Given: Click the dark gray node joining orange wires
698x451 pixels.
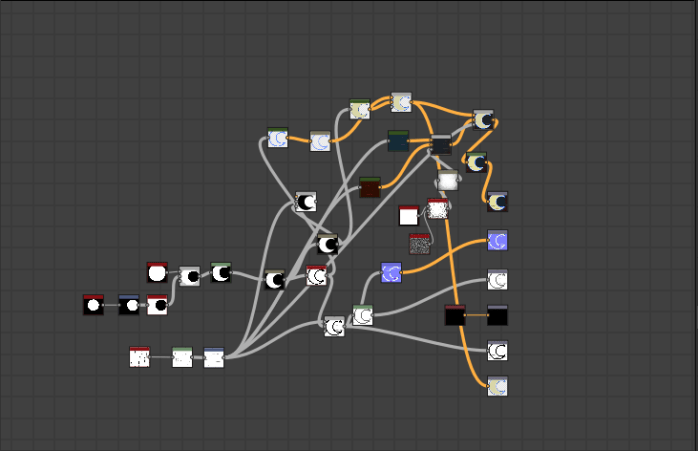Looking at the screenshot, I should [441, 145].
